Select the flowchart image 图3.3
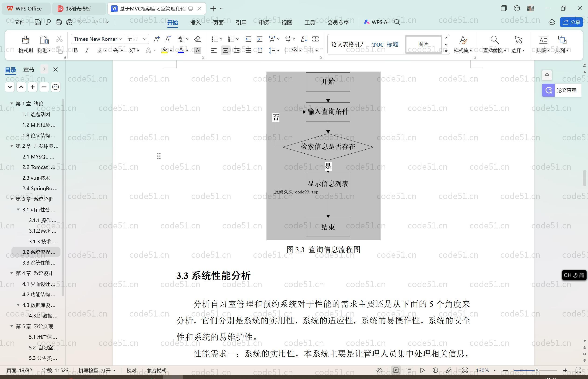 click(323, 156)
